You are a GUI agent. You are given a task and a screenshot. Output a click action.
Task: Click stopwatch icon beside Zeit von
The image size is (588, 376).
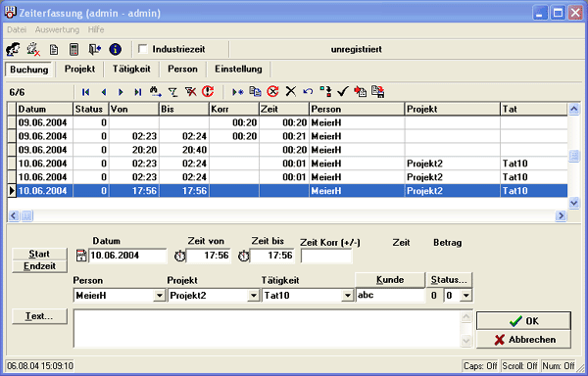click(179, 256)
